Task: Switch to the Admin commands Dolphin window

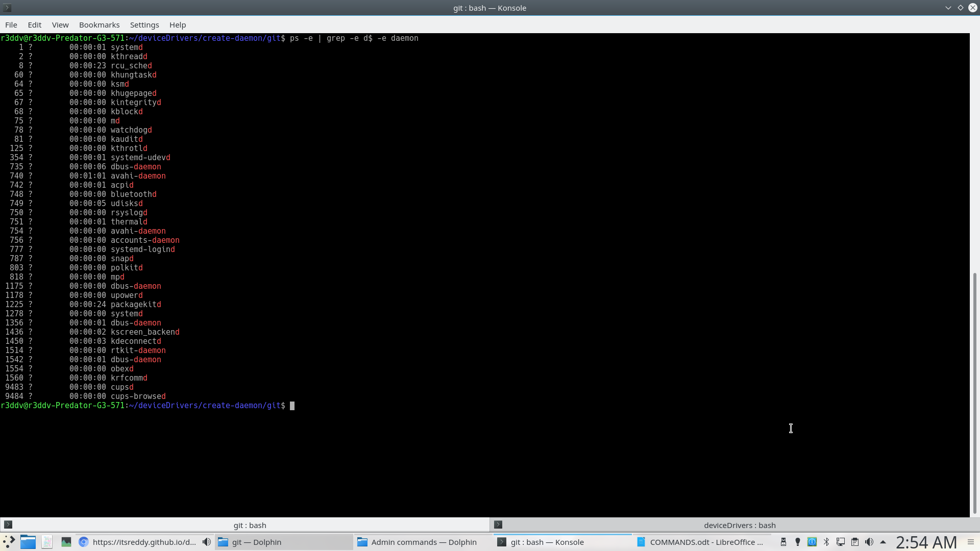Action: [424, 542]
